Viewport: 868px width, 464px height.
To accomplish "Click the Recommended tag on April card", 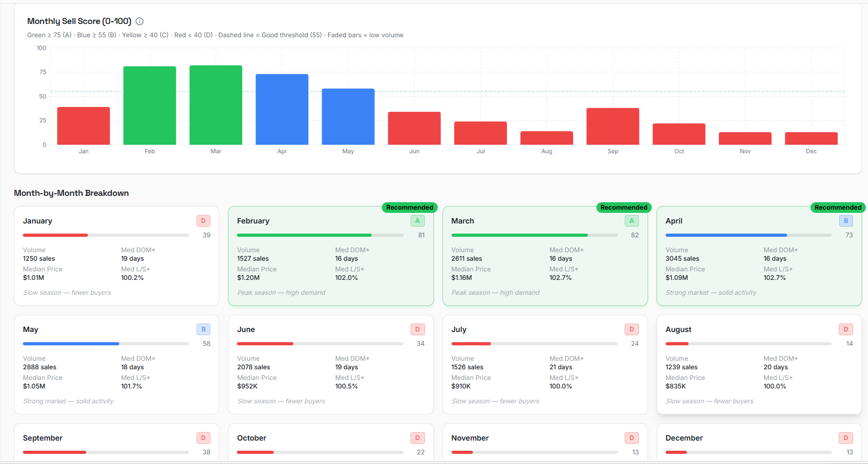I will [x=838, y=208].
